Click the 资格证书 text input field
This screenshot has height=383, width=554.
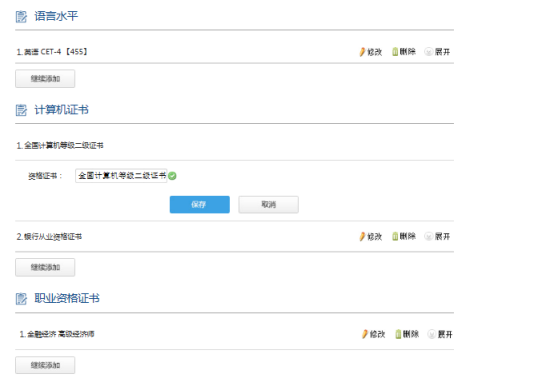[121, 176]
